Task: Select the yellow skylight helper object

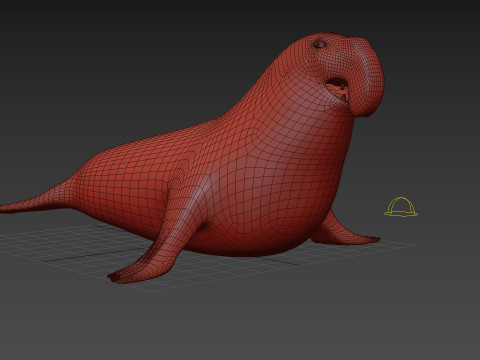Action: click(401, 207)
